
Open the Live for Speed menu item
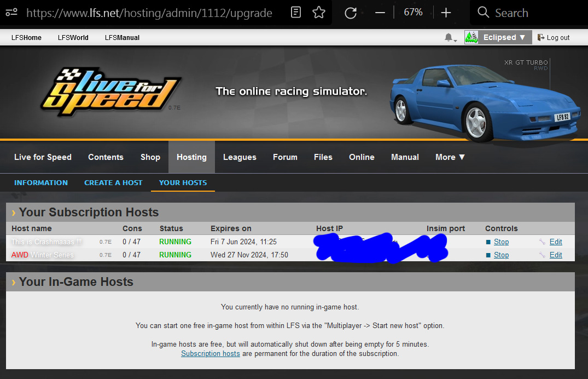tap(43, 157)
